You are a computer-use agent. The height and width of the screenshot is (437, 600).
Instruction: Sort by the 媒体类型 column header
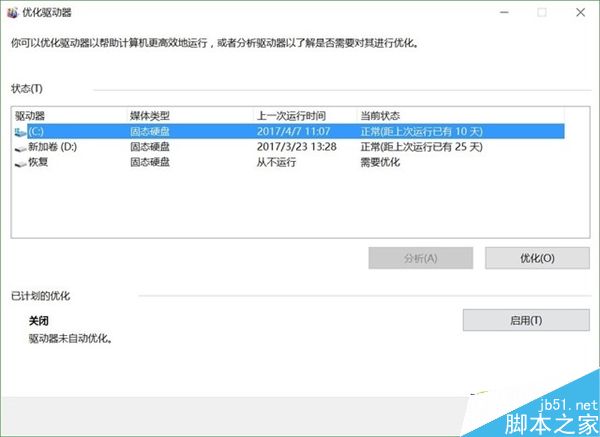[x=190, y=116]
